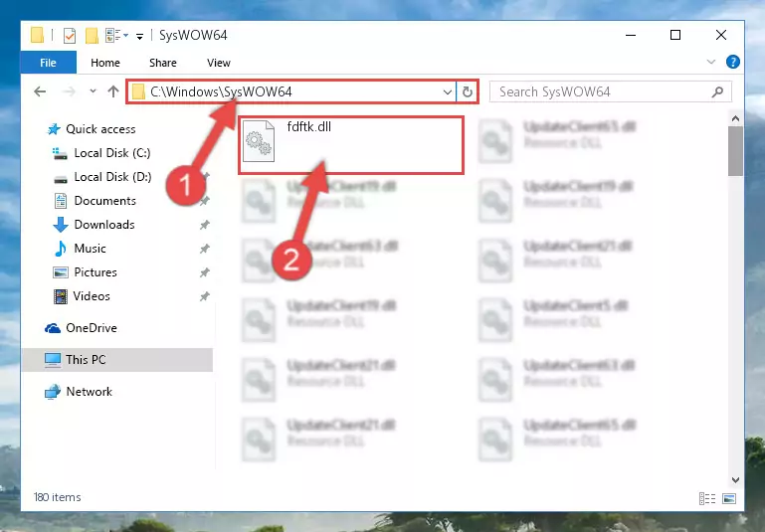The width and height of the screenshot is (765, 532).
Task: Click the magnifier search icon
Action: coord(717,91)
